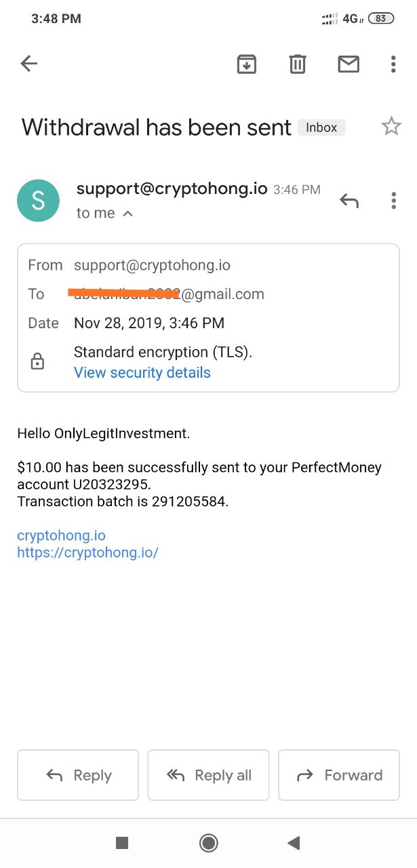Tap the Inbox label chip
This screenshot has height=868, width=417.
321,127
